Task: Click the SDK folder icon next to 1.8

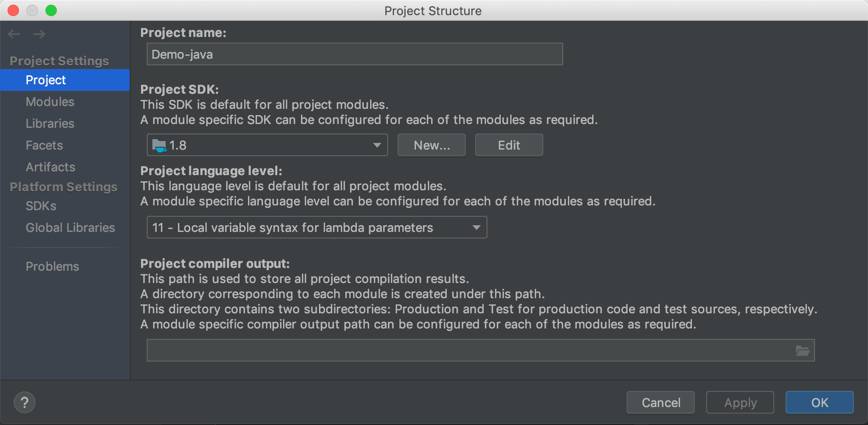Action: click(159, 145)
